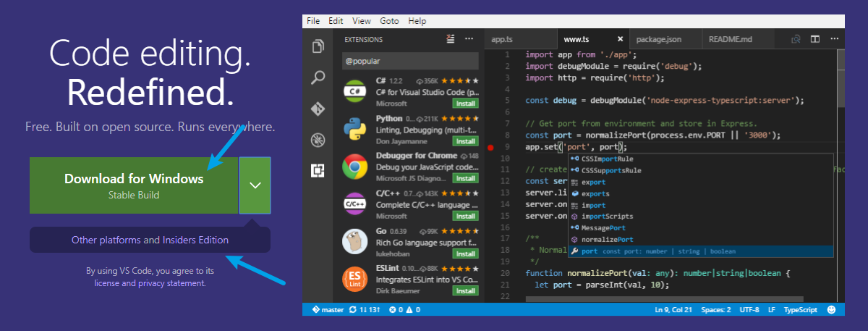Install the C/C++ extension
Viewport: 868px width, 331px height.
coord(466,216)
